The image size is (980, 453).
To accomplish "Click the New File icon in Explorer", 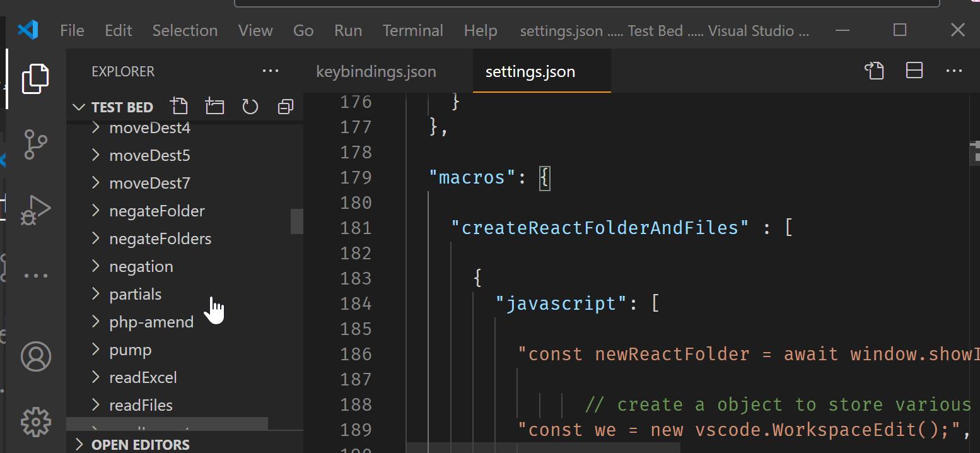I will coord(179,107).
